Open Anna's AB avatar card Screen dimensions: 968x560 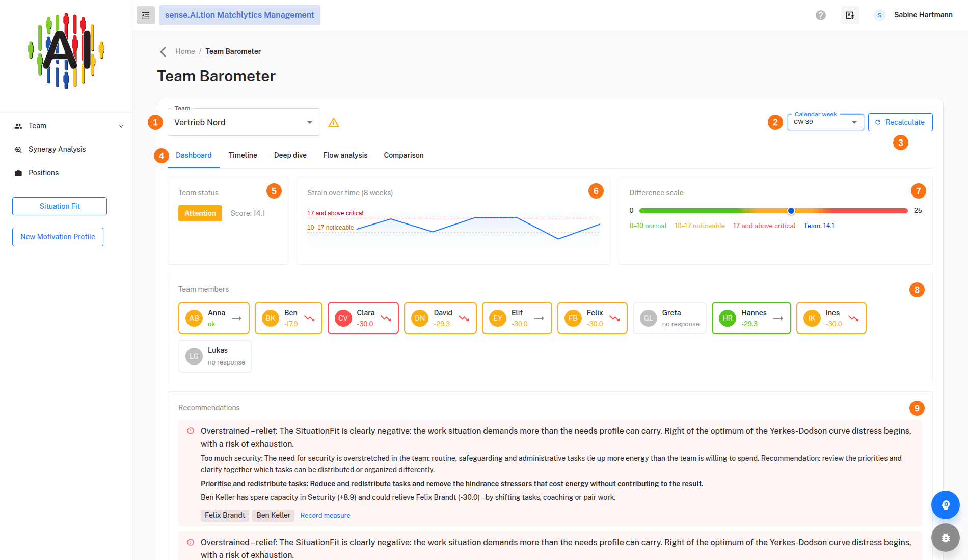click(214, 318)
